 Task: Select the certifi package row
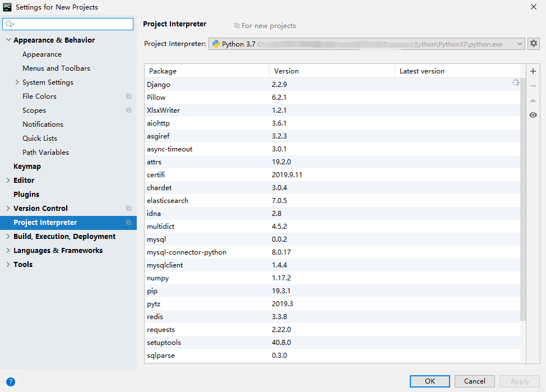pos(332,174)
